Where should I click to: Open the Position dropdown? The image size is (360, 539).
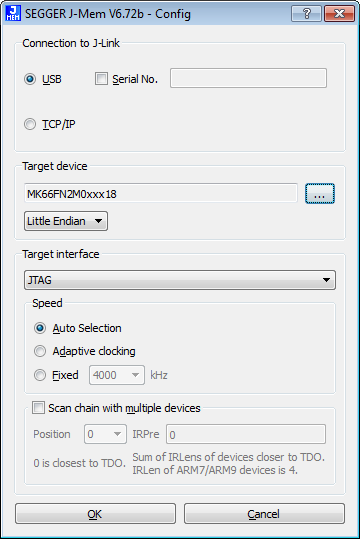(x=105, y=434)
